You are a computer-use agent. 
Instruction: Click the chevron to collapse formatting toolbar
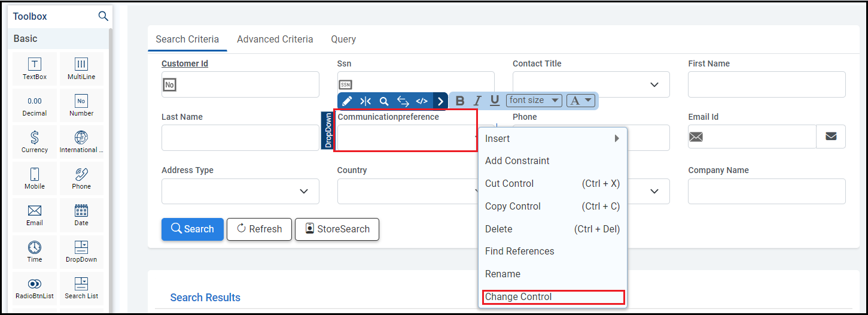click(x=440, y=101)
